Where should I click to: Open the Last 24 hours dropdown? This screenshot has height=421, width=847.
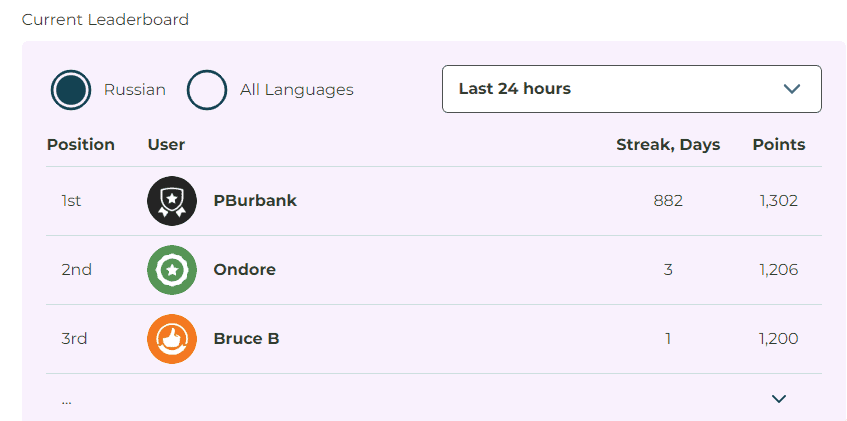point(631,89)
